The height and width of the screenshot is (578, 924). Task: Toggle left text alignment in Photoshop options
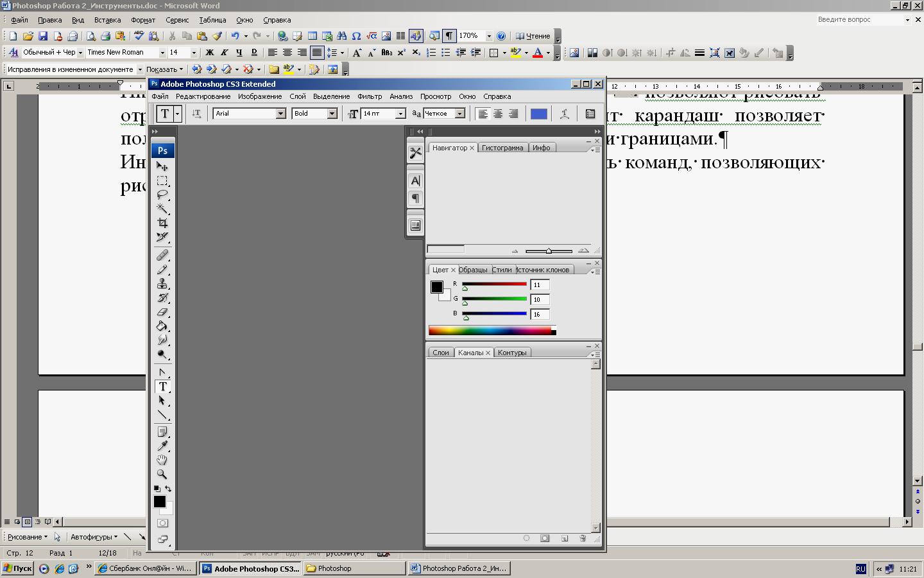(x=483, y=114)
